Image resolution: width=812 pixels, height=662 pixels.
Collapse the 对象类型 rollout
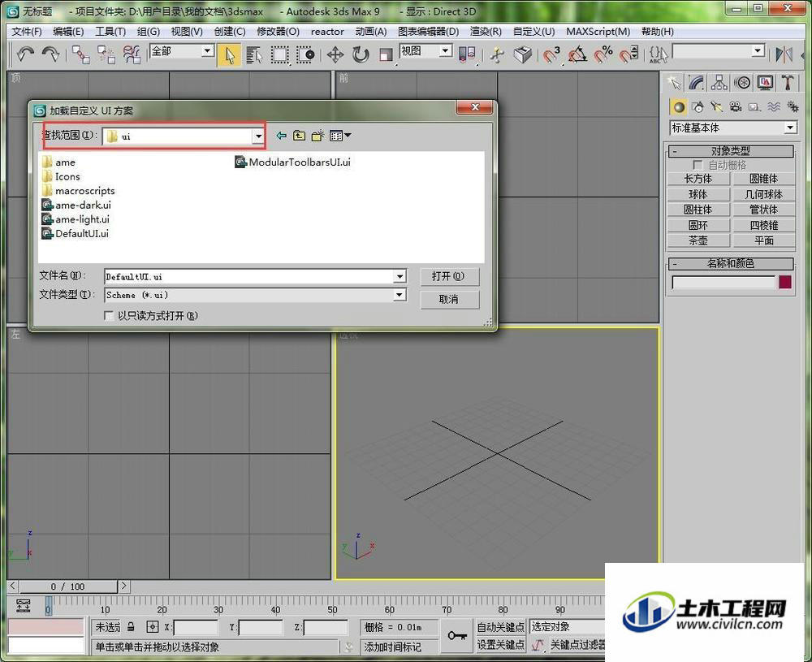[731, 151]
